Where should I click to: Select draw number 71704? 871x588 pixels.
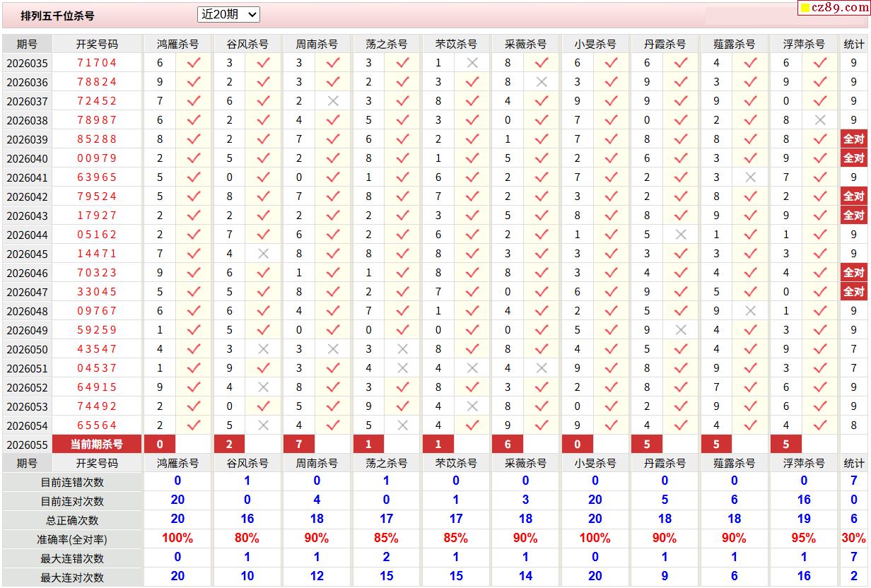click(97, 63)
